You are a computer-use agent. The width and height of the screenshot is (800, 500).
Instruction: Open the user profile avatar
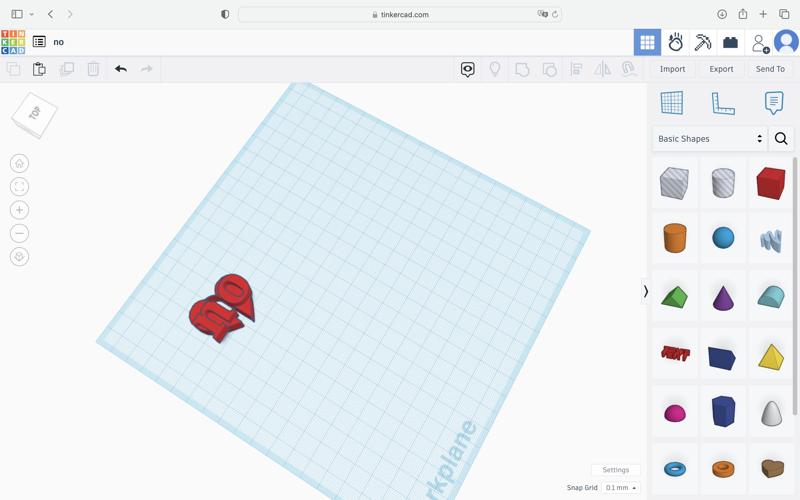786,42
